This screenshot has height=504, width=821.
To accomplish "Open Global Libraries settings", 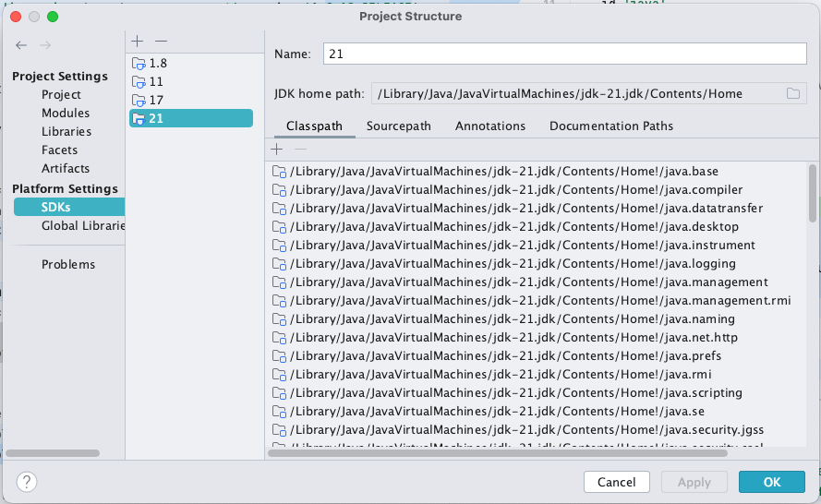I will point(82,225).
